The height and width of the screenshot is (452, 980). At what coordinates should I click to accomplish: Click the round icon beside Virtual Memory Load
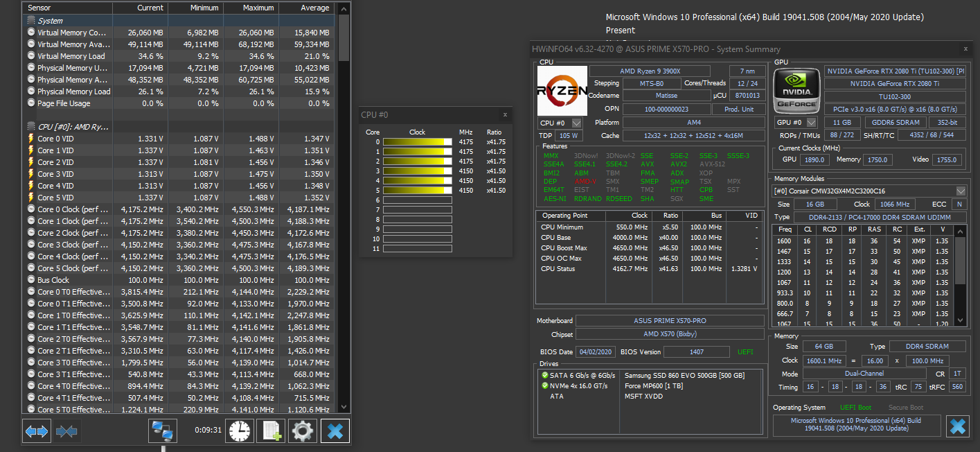(x=31, y=56)
